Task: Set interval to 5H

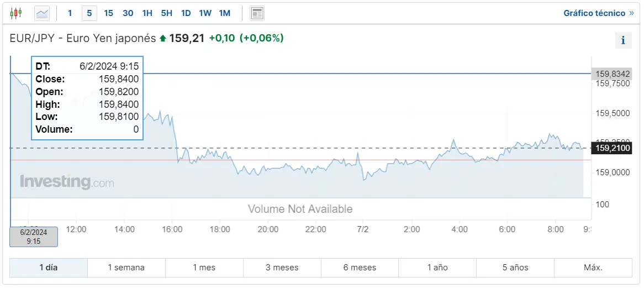Action: pyautogui.click(x=166, y=13)
